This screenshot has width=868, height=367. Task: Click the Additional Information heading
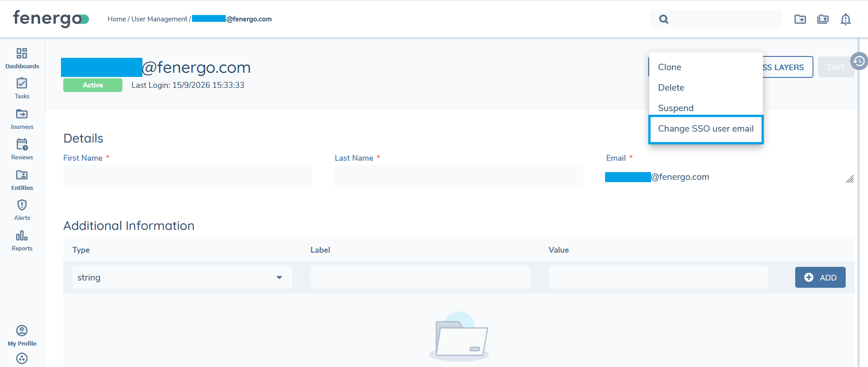pos(129,226)
